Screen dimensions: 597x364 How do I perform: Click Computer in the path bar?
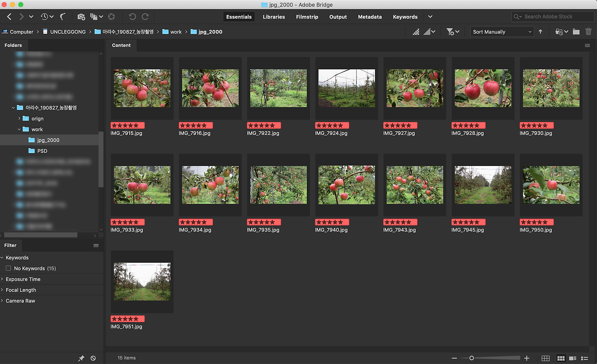(x=18, y=32)
